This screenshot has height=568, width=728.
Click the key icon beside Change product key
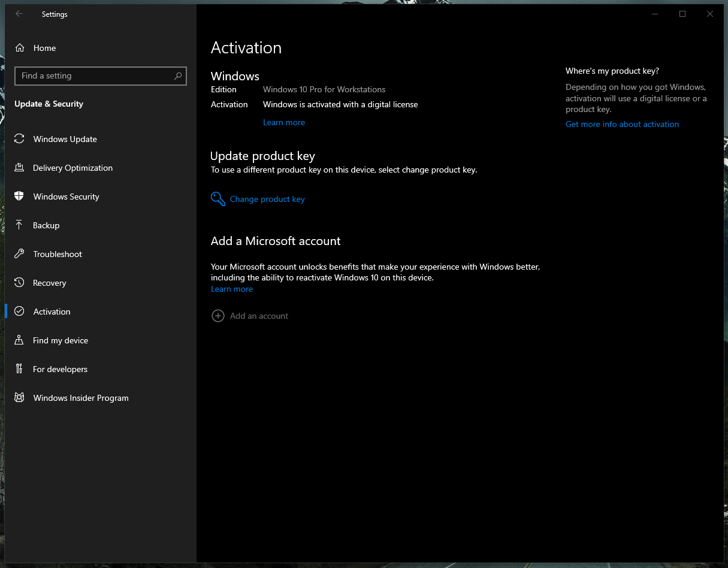coord(218,199)
